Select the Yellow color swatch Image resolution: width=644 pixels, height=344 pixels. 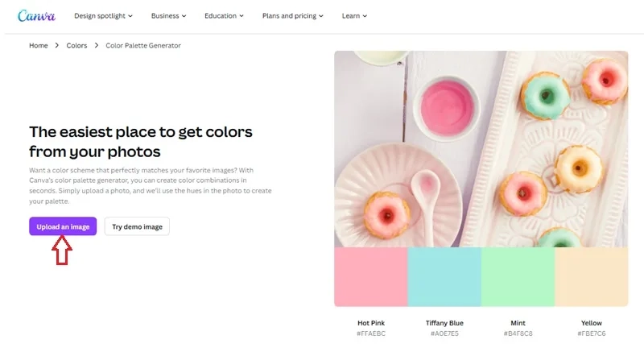(x=591, y=276)
